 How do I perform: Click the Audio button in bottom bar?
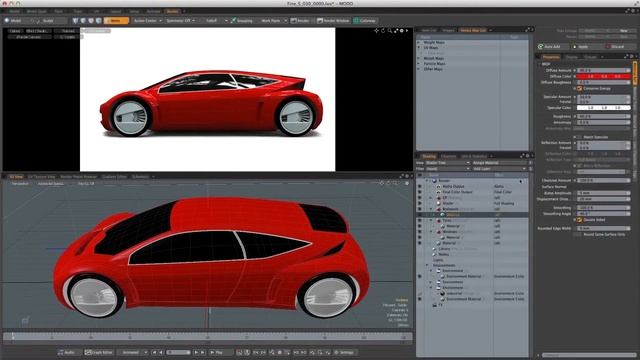tap(67, 352)
